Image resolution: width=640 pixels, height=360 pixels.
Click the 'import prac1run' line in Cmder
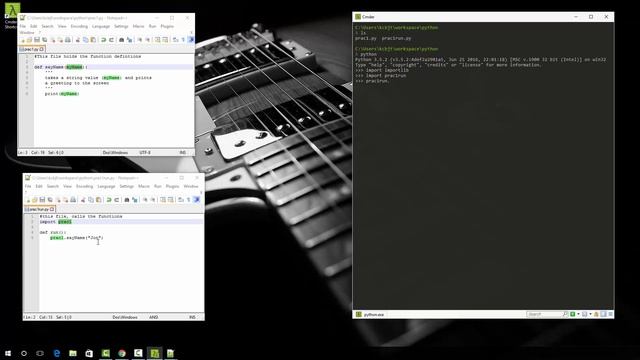(380, 76)
